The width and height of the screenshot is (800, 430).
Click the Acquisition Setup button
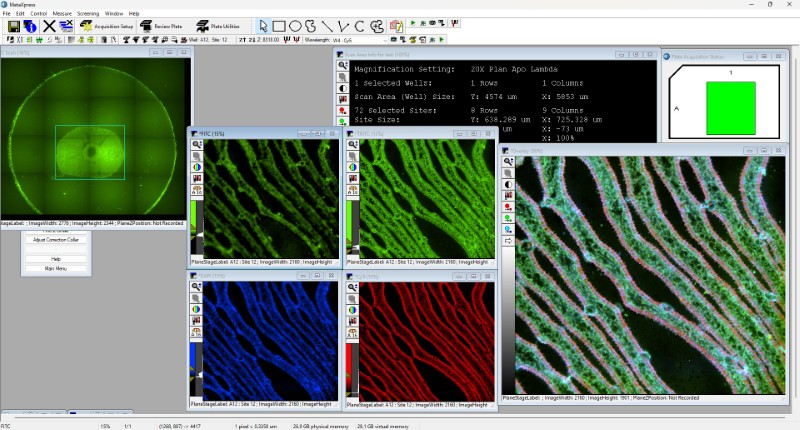106,26
